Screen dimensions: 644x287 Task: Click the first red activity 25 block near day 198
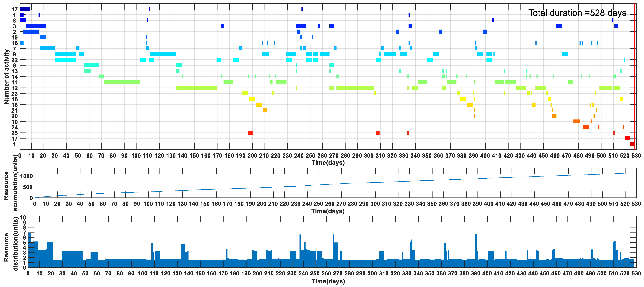tap(250, 133)
